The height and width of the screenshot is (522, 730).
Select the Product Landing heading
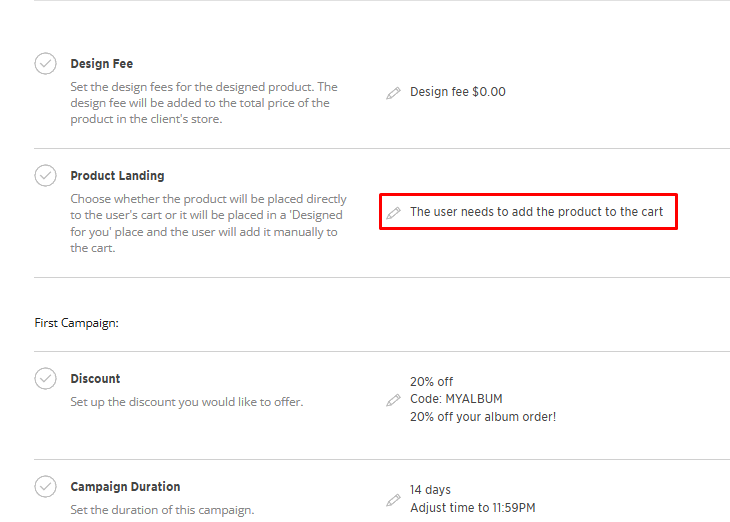pos(117,176)
